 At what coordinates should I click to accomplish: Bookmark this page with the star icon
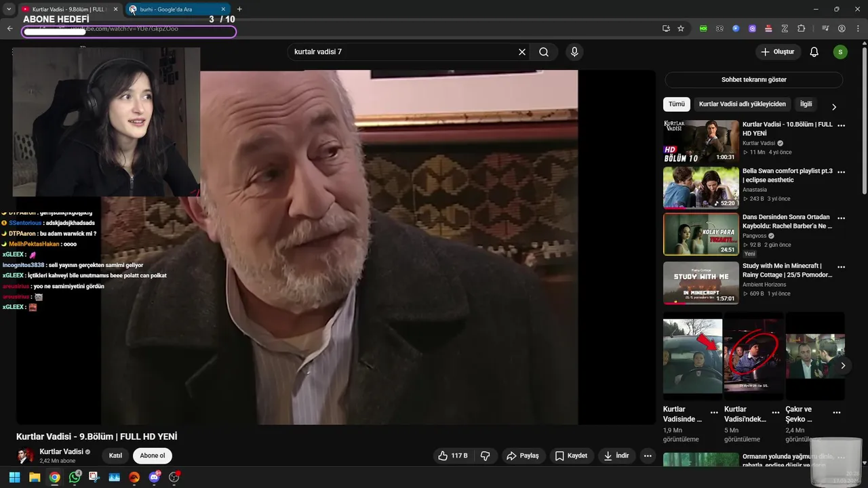681,28
